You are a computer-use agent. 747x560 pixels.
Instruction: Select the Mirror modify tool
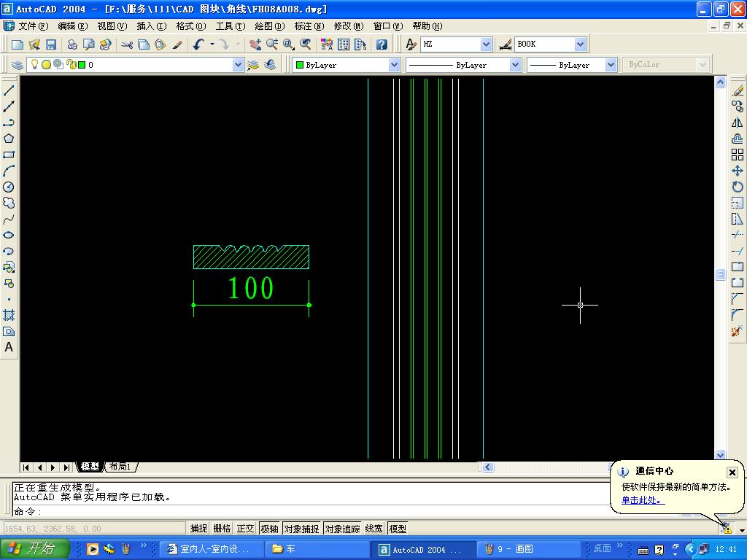[x=738, y=122]
